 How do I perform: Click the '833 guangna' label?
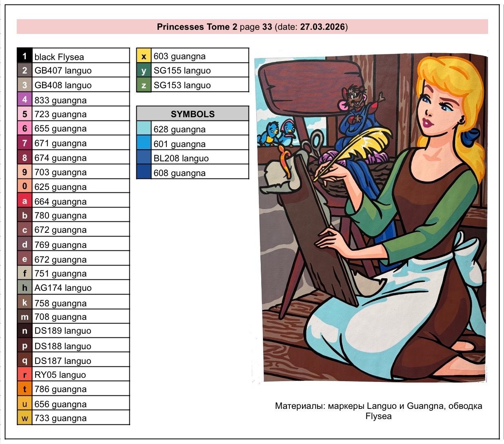pyautogui.click(x=60, y=100)
